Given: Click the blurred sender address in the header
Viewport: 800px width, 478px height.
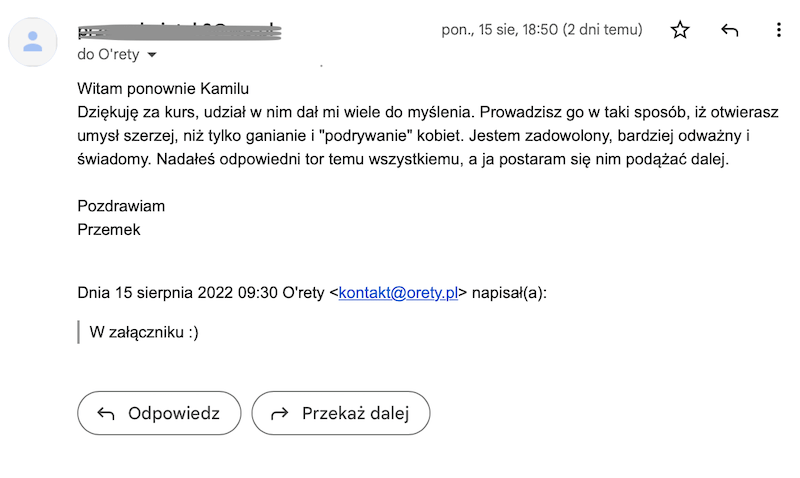Looking at the screenshot, I should pos(180,32).
